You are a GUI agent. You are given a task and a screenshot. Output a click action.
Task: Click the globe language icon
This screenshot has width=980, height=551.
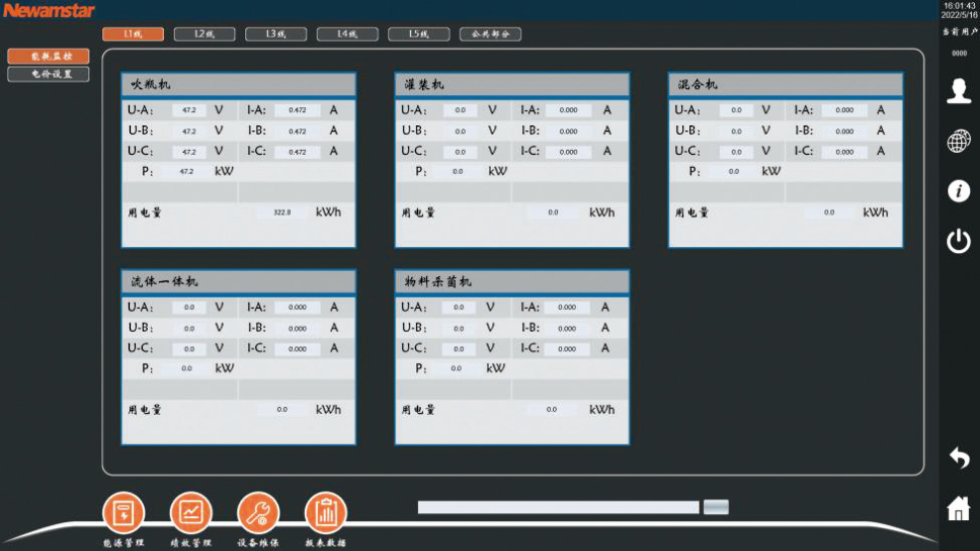coord(959,141)
